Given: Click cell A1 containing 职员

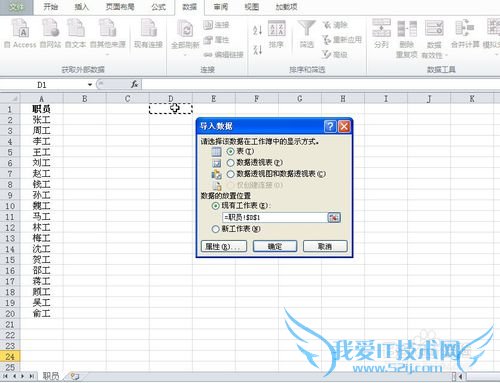Looking at the screenshot, I should point(41,109).
